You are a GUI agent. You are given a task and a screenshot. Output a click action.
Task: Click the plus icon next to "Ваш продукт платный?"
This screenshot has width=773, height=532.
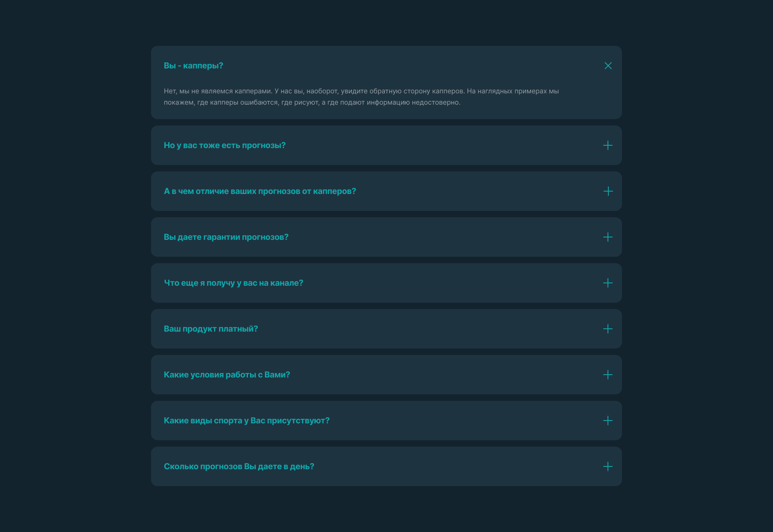tap(608, 329)
